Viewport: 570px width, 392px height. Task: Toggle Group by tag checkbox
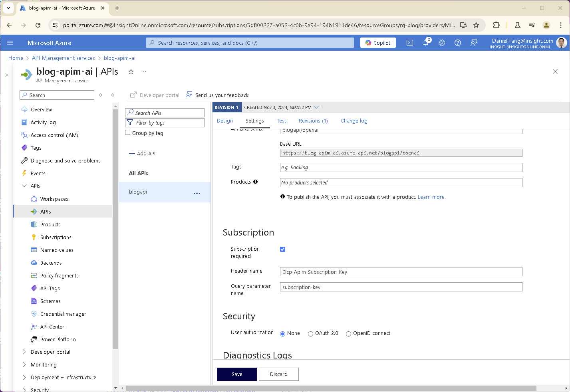point(128,133)
